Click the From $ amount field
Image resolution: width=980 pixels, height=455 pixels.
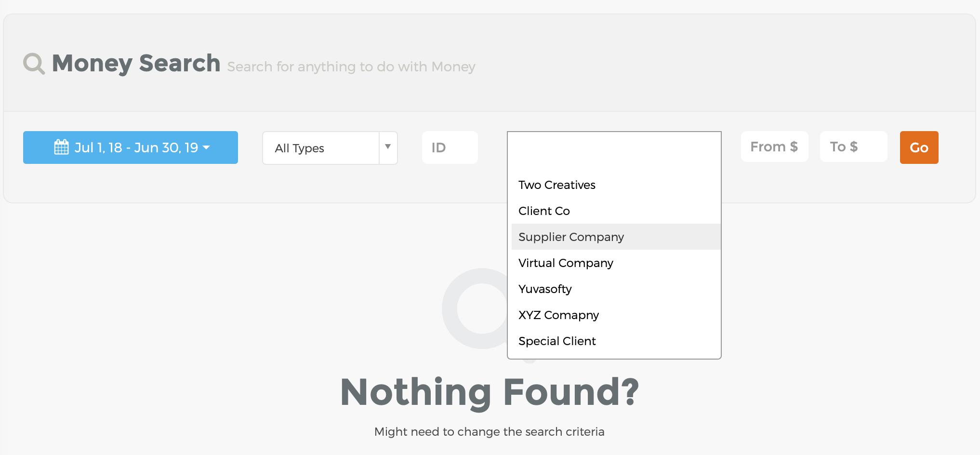pos(775,147)
